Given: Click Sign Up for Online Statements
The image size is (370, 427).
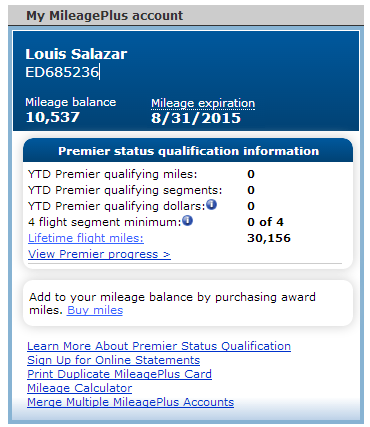Looking at the screenshot, I should click(114, 360).
